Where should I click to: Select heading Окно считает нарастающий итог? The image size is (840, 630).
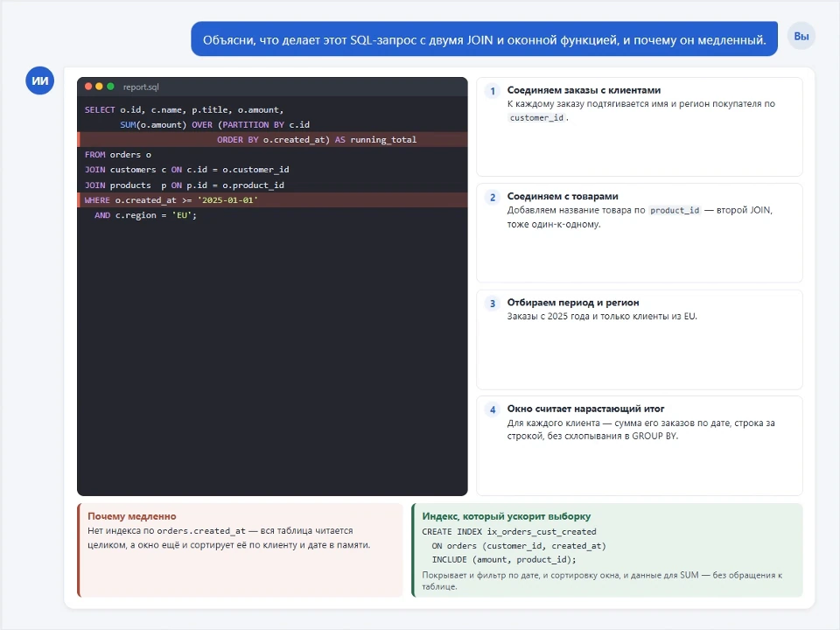pyautogui.click(x=585, y=409)
